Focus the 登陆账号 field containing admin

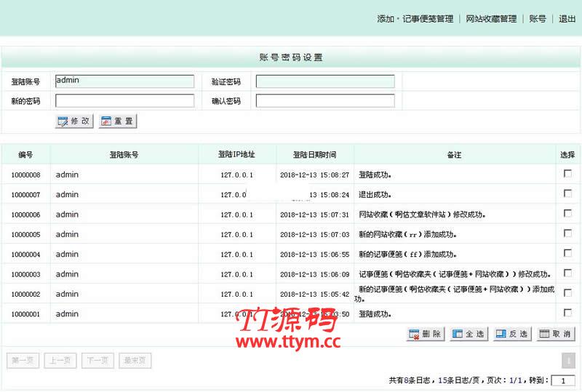point(124,81)
